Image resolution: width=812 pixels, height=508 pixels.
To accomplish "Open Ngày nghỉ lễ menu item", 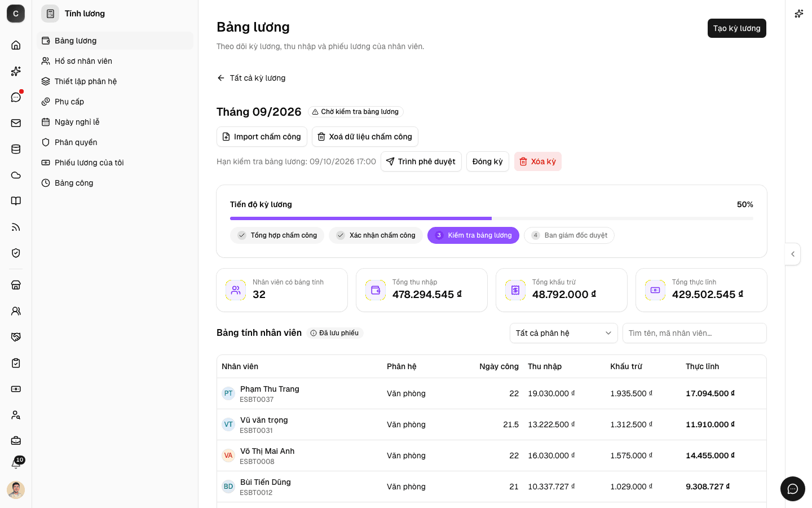I will tap(115, 122).
